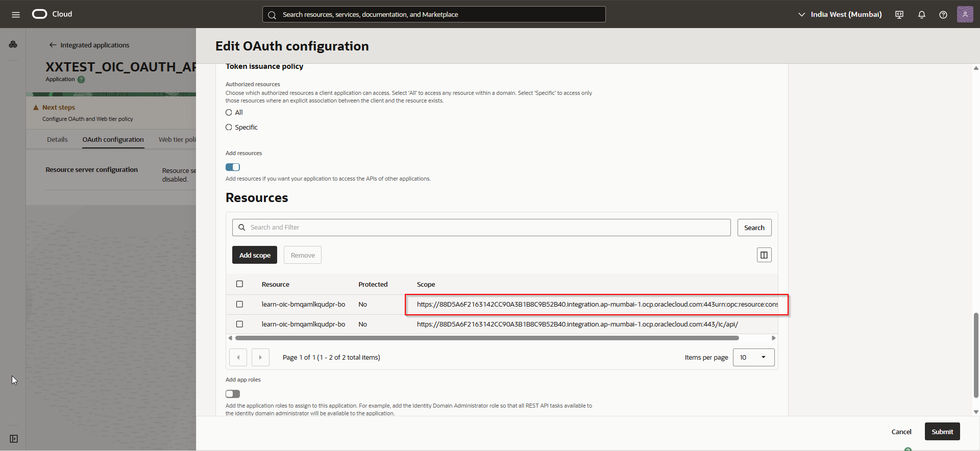Image resolution: width=980 pixels, height=451 pixels.
Task: Click the horizontal scroll right arrow of the table
Action: [x=774, y=338]
